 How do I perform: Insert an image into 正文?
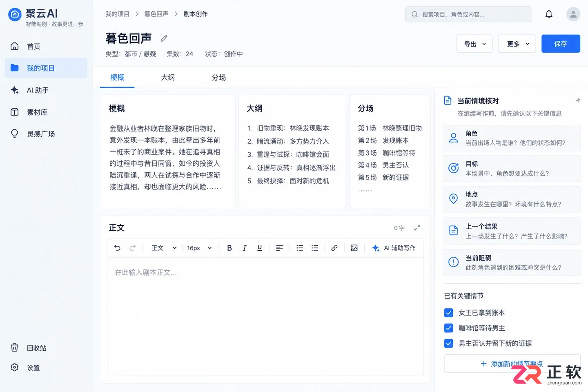(x=354, y=248)
